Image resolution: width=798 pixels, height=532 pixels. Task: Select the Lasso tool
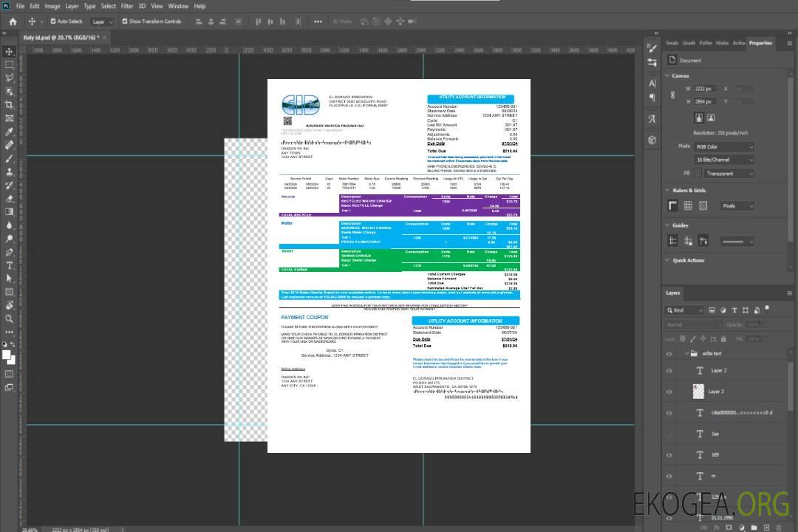9,78
